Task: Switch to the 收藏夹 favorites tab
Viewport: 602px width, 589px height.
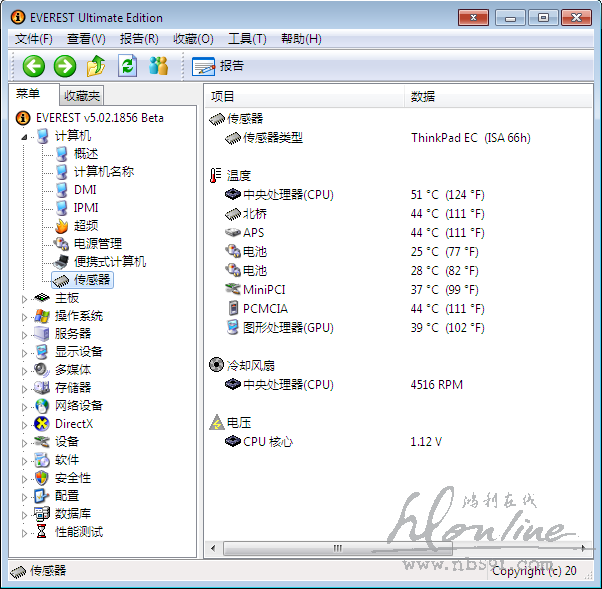Action: (81, 96)
